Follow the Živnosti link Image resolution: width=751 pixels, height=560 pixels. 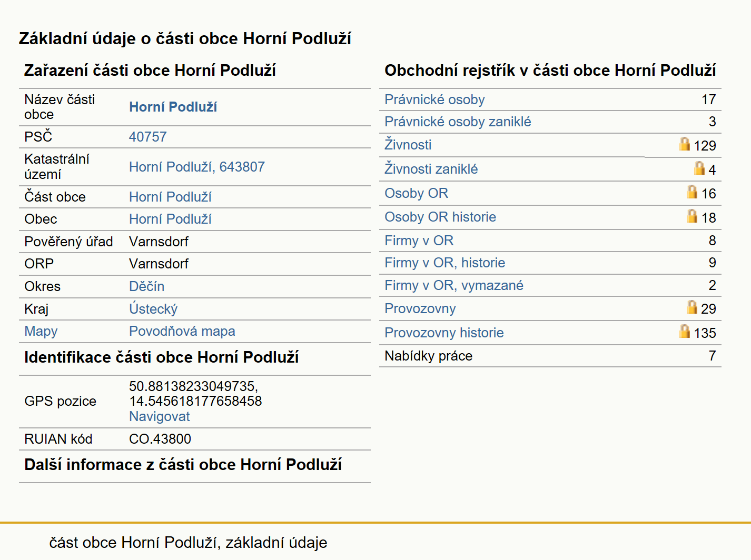tap(408, 144)
